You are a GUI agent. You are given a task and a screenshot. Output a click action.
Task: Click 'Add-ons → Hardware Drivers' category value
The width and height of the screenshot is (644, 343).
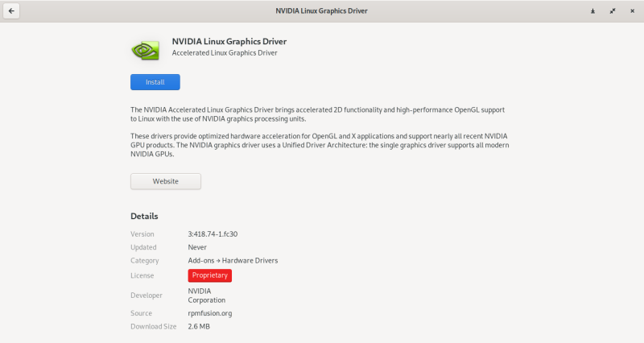233,260
